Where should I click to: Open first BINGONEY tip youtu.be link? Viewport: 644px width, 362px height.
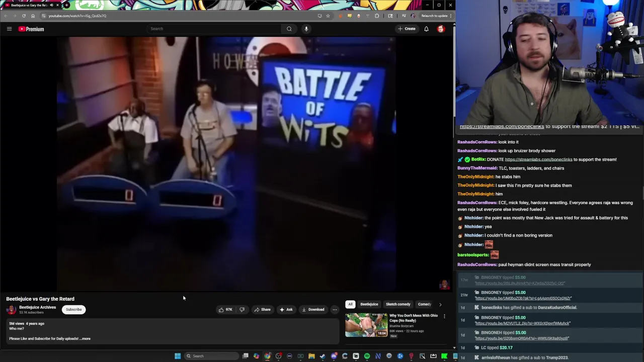[x=520, y=283]
